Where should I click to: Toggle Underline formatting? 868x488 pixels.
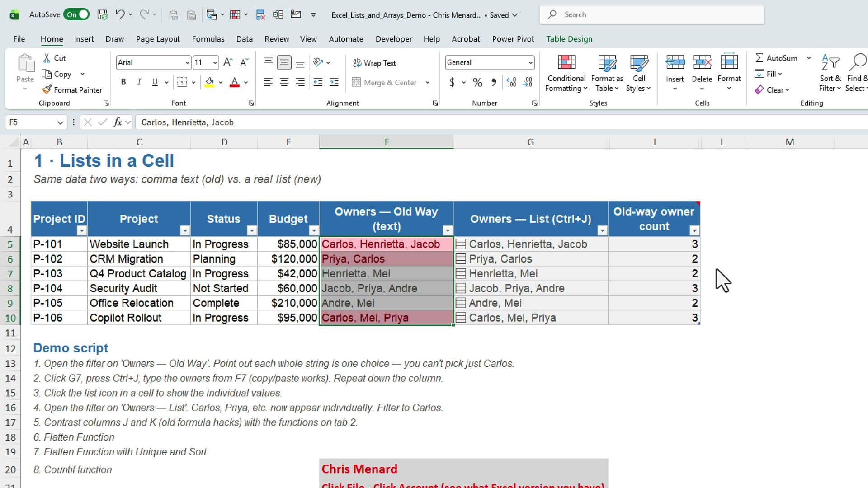pyautogui.click(x=155, y=82)
